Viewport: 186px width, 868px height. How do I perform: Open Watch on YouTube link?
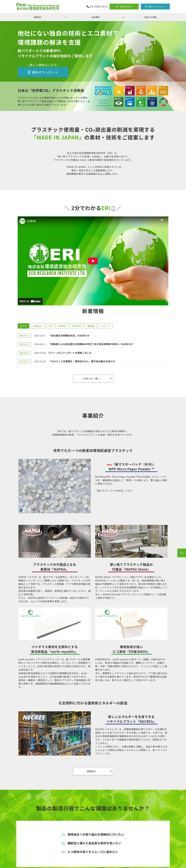click(x=30, y=301)
